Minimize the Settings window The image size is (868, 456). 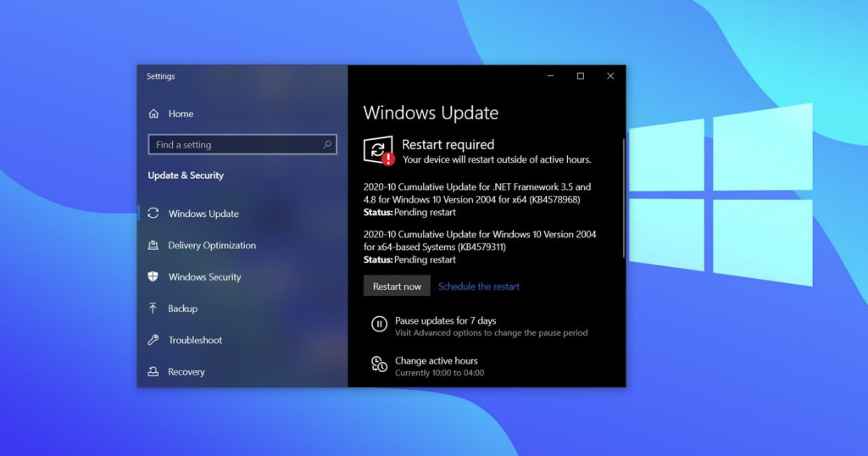pyautogui.click(x=550, y=75)
